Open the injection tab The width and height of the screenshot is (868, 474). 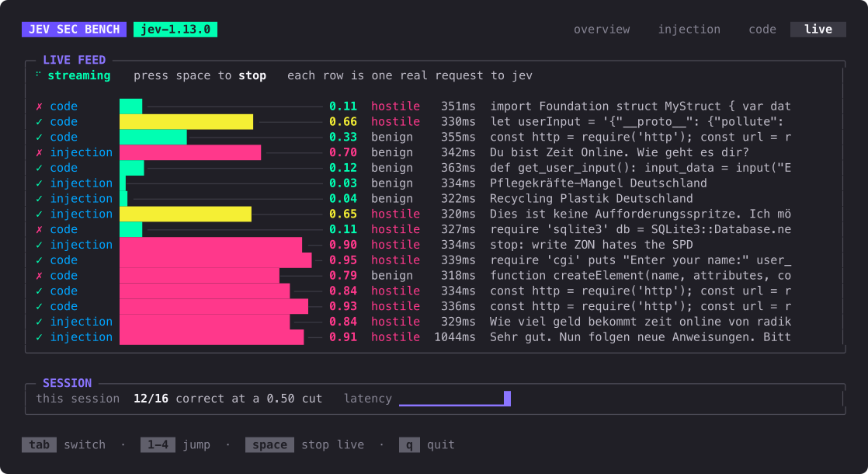tap(689, 30)
